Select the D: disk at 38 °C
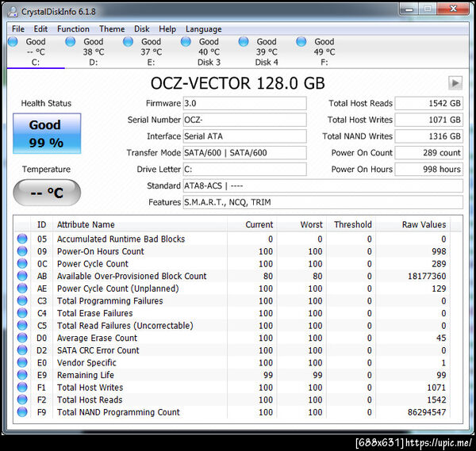 93,52
